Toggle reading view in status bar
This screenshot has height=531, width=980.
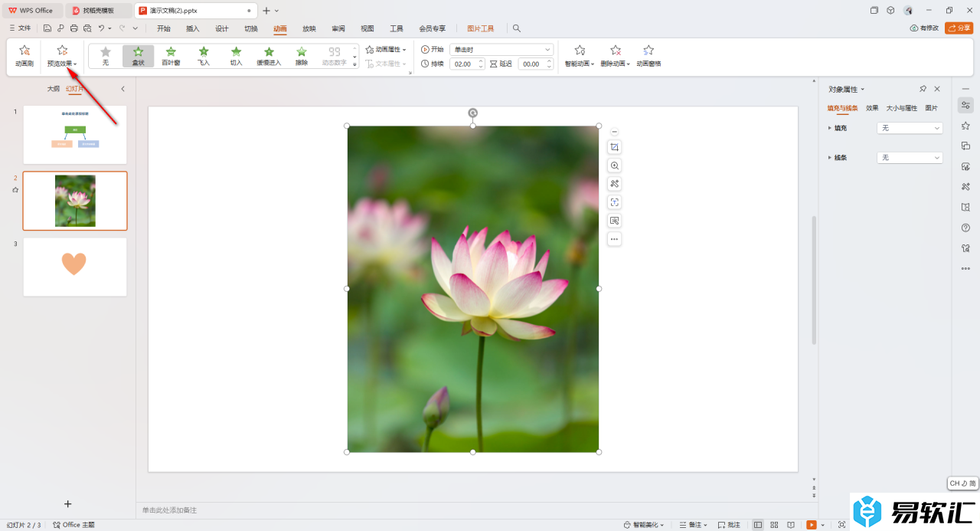(791, 525)
